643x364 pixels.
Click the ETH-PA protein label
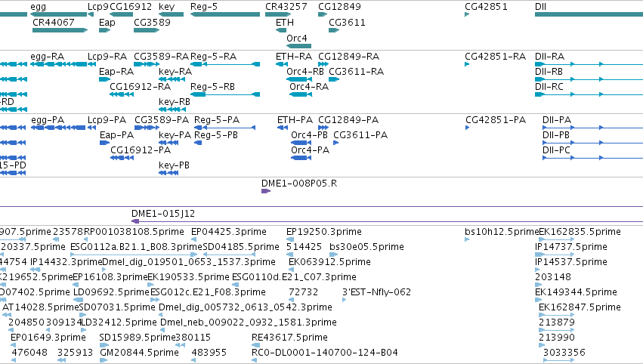coord(295,120)
